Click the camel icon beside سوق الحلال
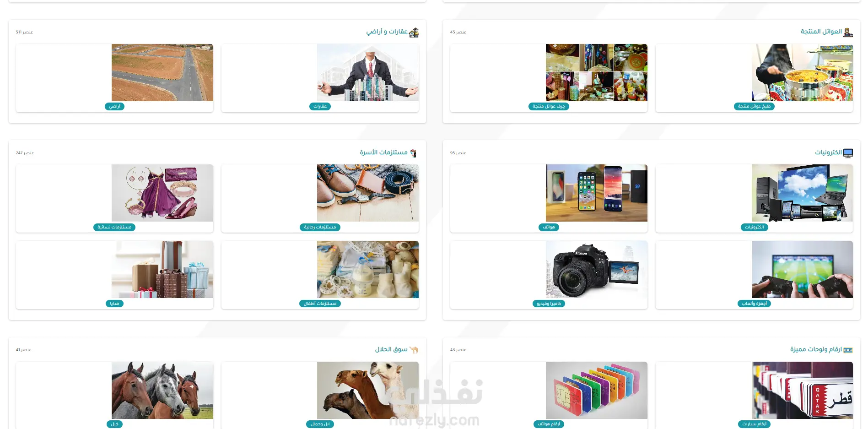Viewport: 868px width, 429px height. pyautogui.click(x=414, y=350)
